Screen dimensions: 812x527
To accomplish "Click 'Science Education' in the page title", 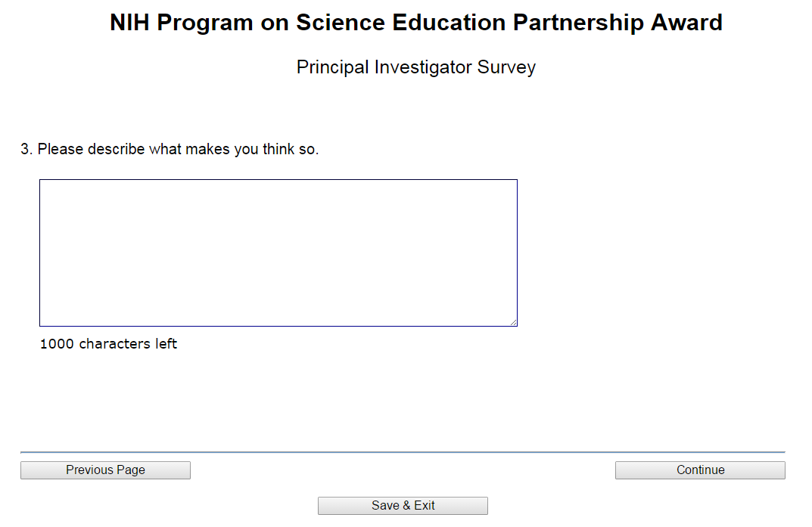I will pos(402,23).
